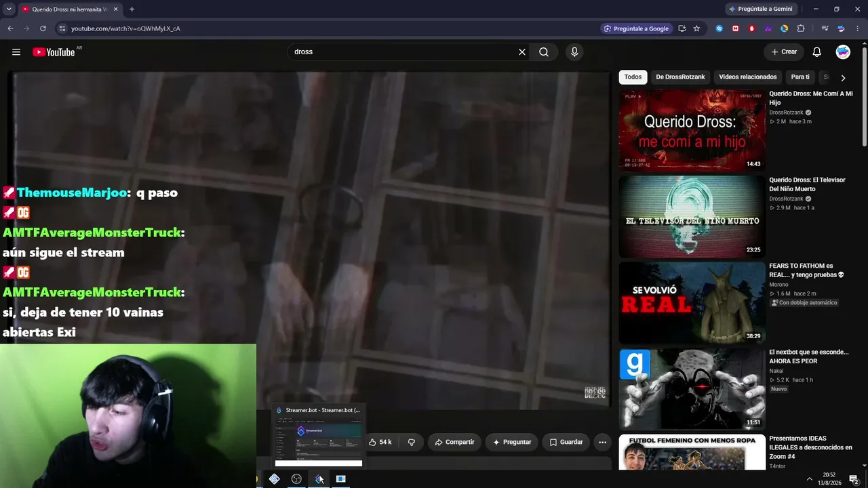Image resolution: width=868 pixels, height=488 pixels.
Task: Open the red fast-forward extension
Action: 735,28
